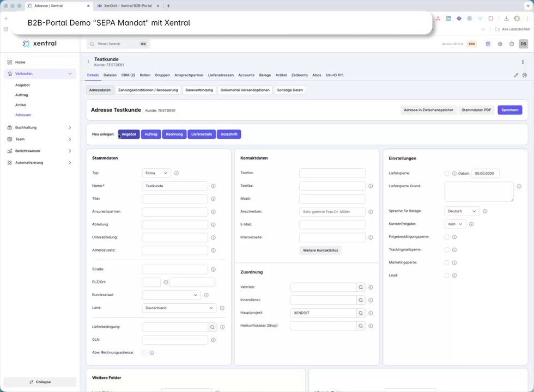Open the Bundesstaat dropdown

coord(171,295)
